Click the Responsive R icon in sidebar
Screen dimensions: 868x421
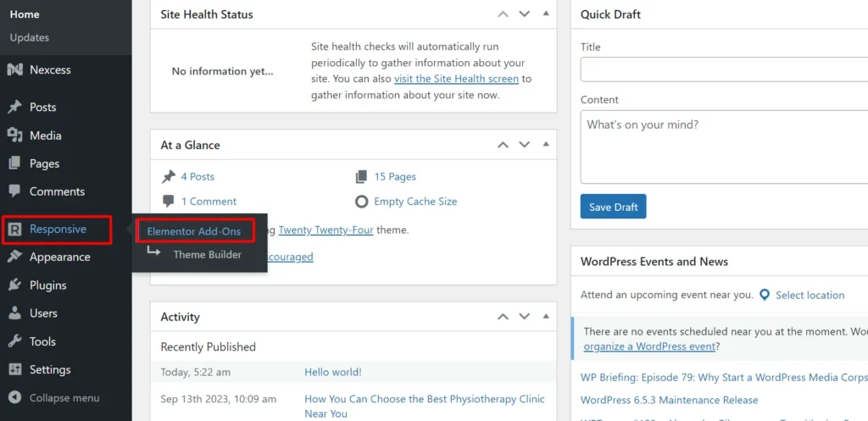coord(15,229)
